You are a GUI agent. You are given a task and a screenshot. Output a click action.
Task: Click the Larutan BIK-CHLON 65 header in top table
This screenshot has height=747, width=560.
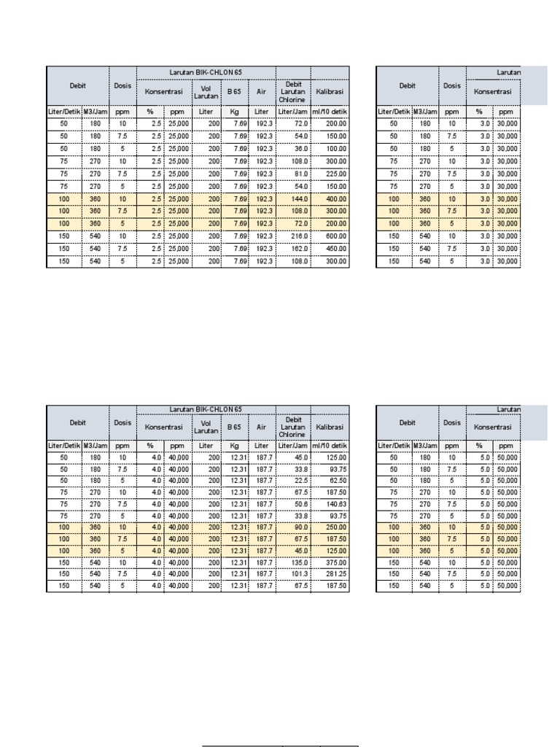pos(206,72)
